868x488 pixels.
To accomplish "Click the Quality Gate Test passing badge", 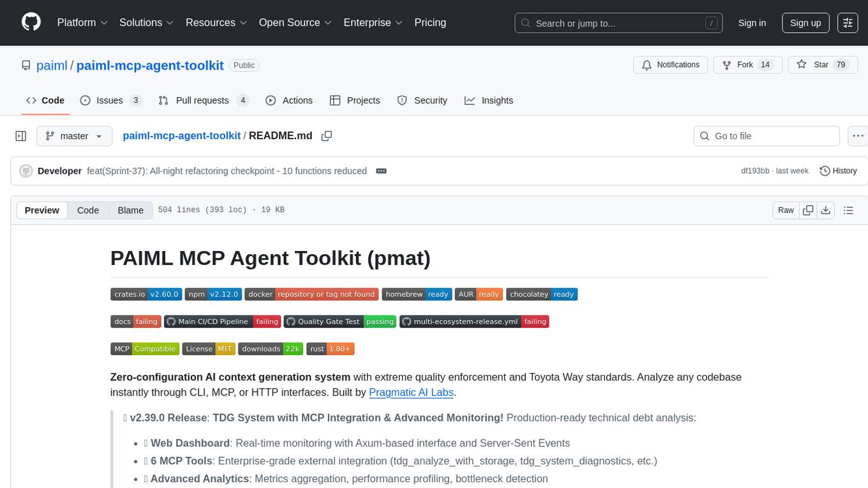I will tap(340, 321).
